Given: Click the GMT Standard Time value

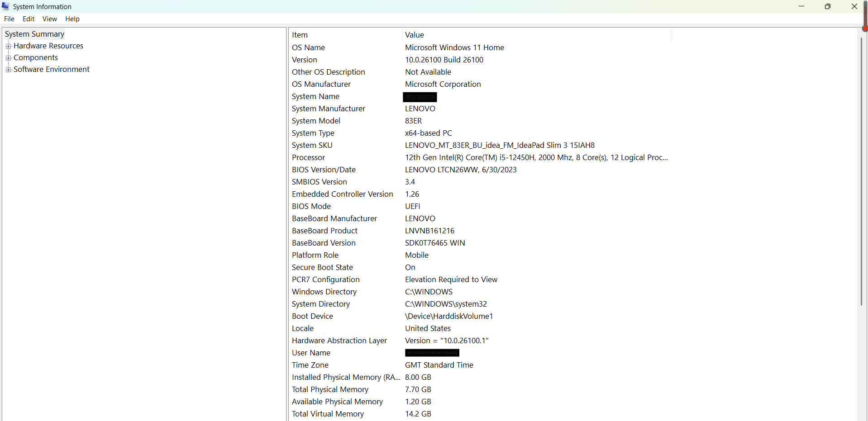Looking at the screenshot, I should click(x=439, y=365).
